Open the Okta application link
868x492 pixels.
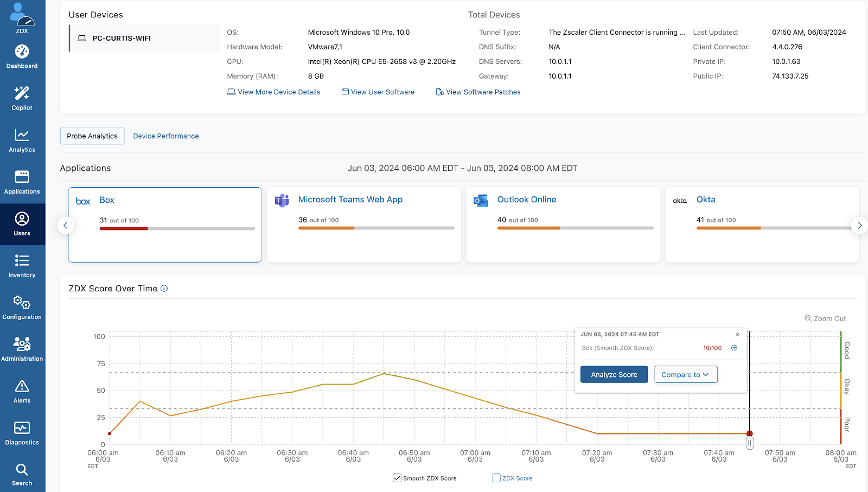[706, 200]
